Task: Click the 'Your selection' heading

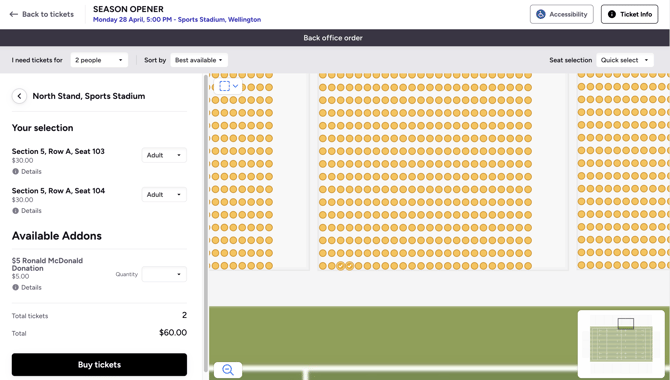Action: pyautogui.click(x=42, y=128)
